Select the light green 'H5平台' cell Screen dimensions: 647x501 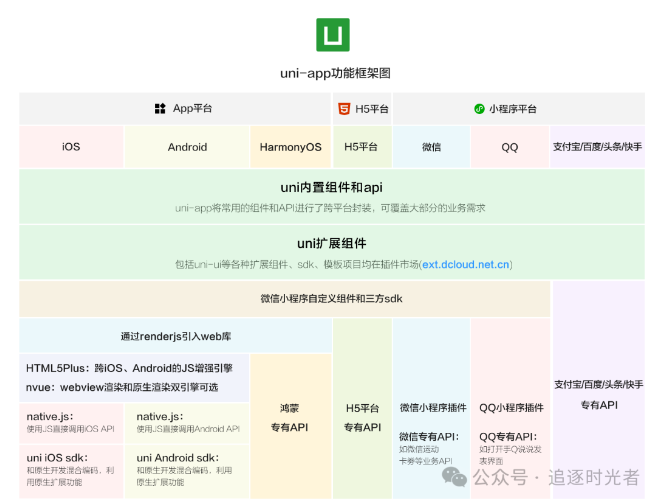(x=362, y=147)
